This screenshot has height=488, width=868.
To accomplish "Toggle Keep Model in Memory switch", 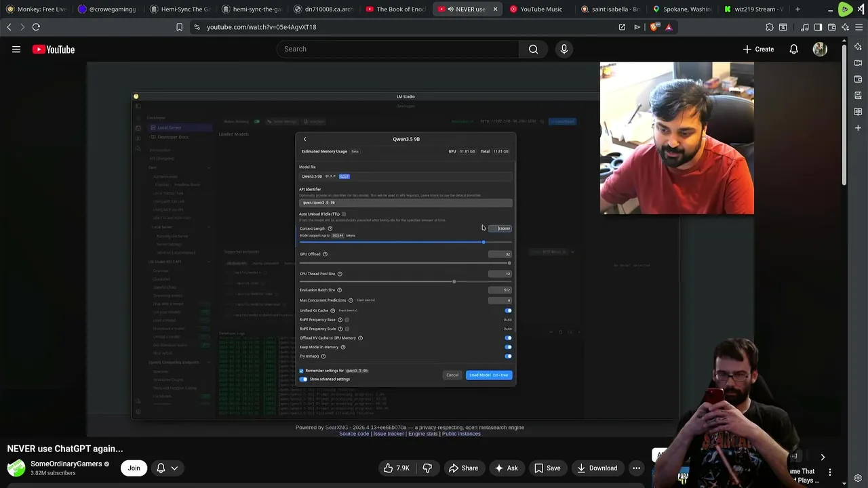I will (x=508, y=347).
